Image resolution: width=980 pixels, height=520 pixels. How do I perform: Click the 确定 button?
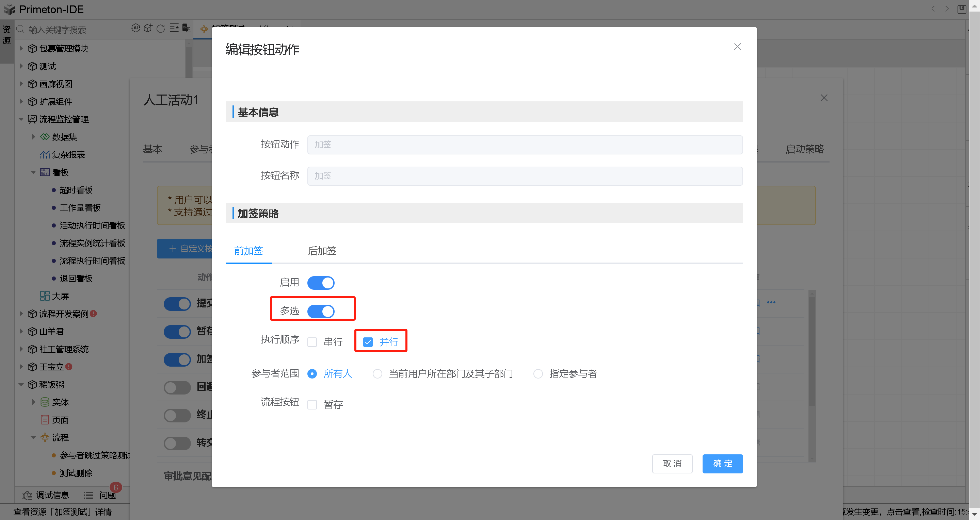pos(722,464)
